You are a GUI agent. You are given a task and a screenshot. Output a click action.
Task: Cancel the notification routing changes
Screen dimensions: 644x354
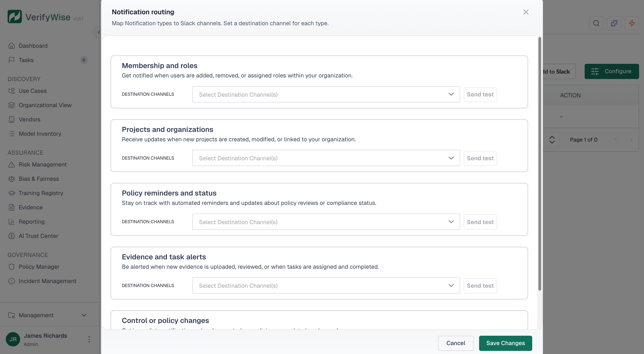[x=455, y=343]
